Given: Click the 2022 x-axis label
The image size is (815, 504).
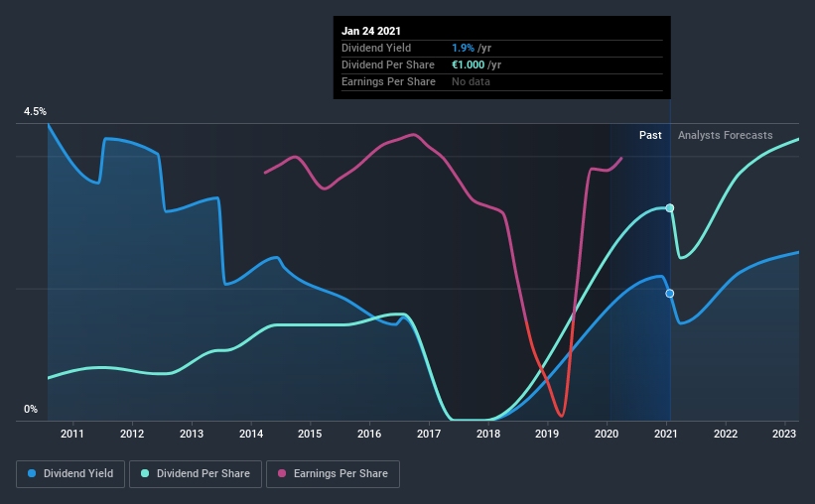Looking at the screenshot, I should (726, 434).
